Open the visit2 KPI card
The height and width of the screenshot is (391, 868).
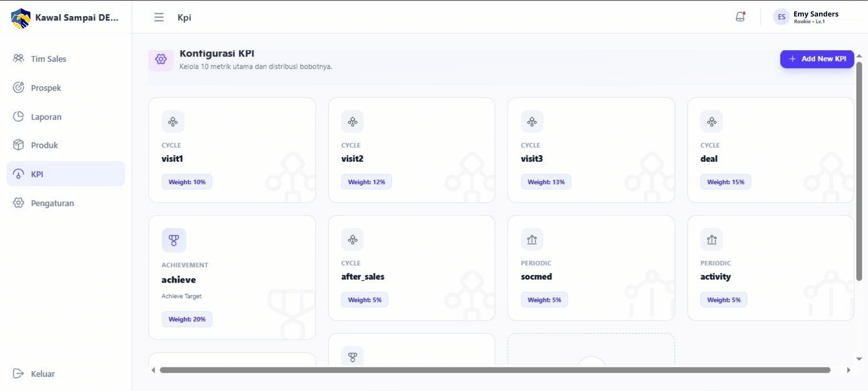[412, 150]
